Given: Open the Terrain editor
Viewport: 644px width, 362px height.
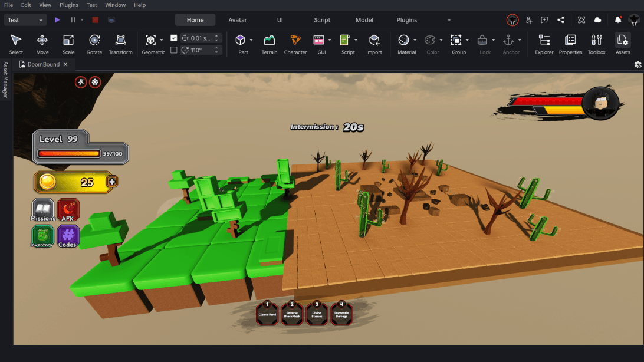Looking at the screenshot, I should tap(270, 44).
